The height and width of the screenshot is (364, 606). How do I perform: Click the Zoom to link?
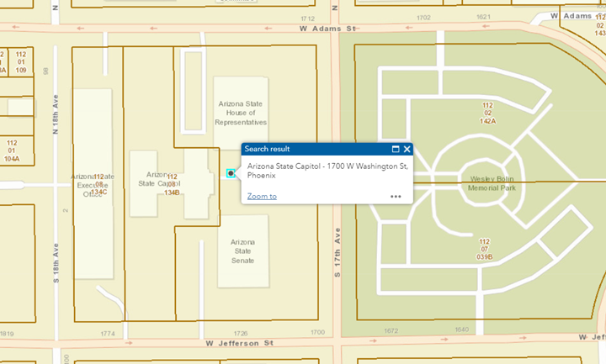[262, 196]
